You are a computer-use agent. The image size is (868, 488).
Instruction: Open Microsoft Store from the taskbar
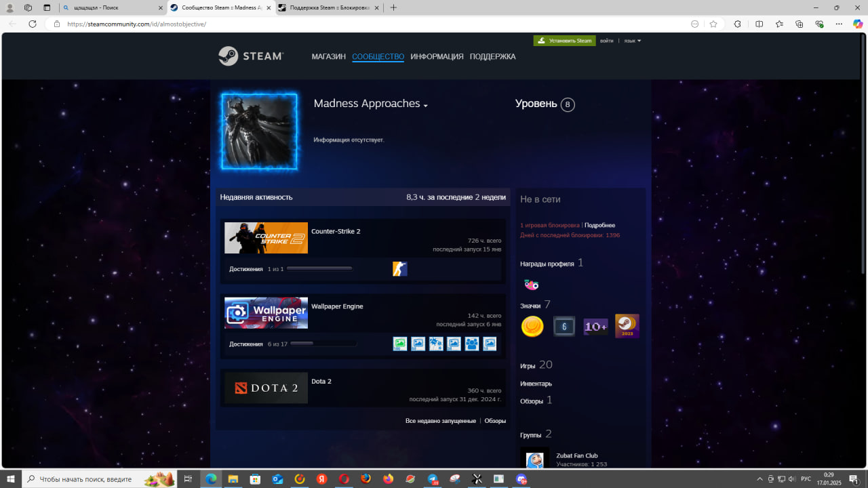255,479
